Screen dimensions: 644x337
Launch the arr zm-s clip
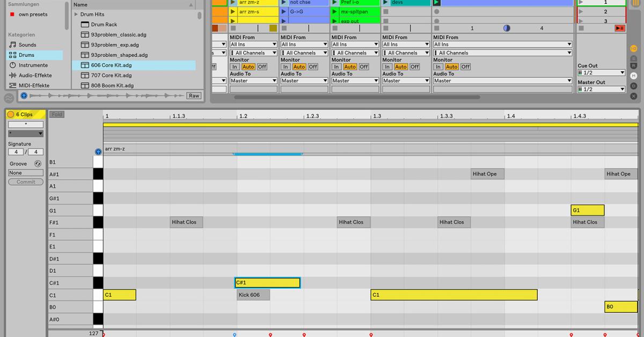233,11
